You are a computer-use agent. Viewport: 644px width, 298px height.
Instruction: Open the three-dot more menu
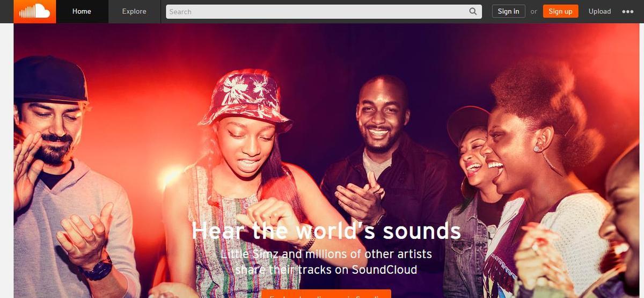pos(627,11)
